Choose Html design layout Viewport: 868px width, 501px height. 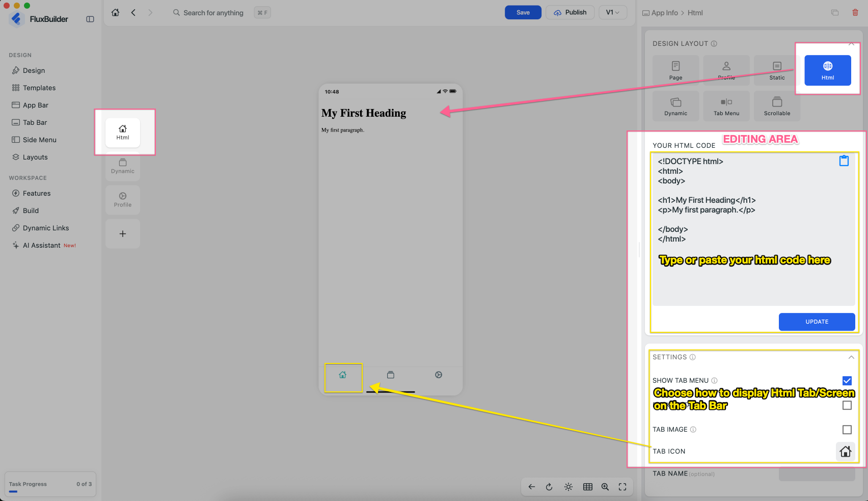828,70
